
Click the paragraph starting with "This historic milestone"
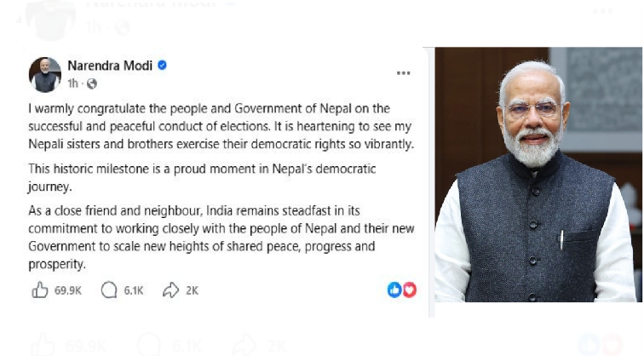click(x=201, y=177)
